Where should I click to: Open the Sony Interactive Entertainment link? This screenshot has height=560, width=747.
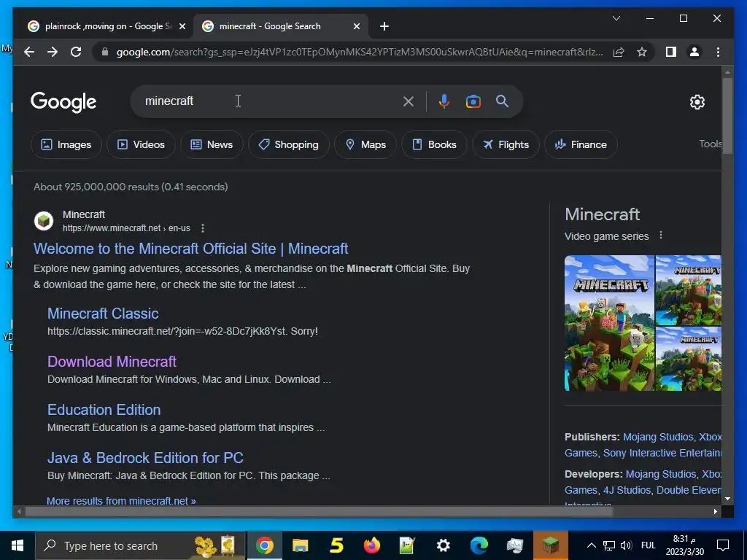click(x=662, y=453)
